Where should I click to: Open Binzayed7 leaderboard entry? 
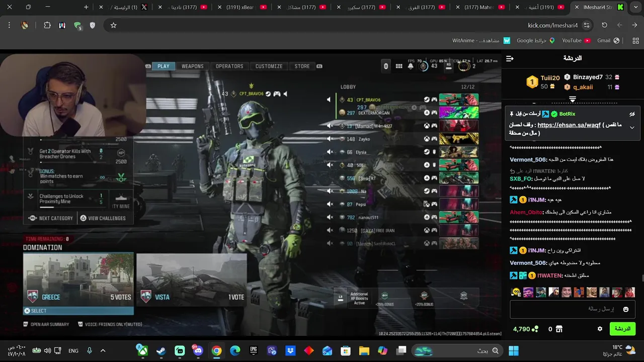pos(588,77)
